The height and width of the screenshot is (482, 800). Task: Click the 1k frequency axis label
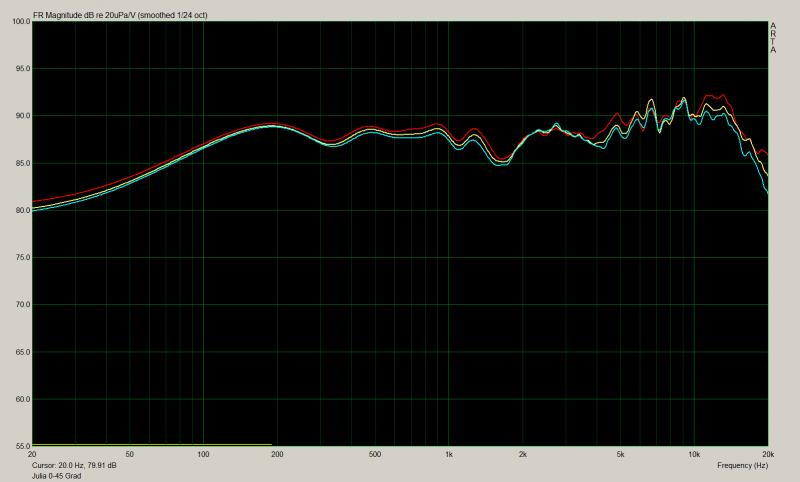coord(448,454)
